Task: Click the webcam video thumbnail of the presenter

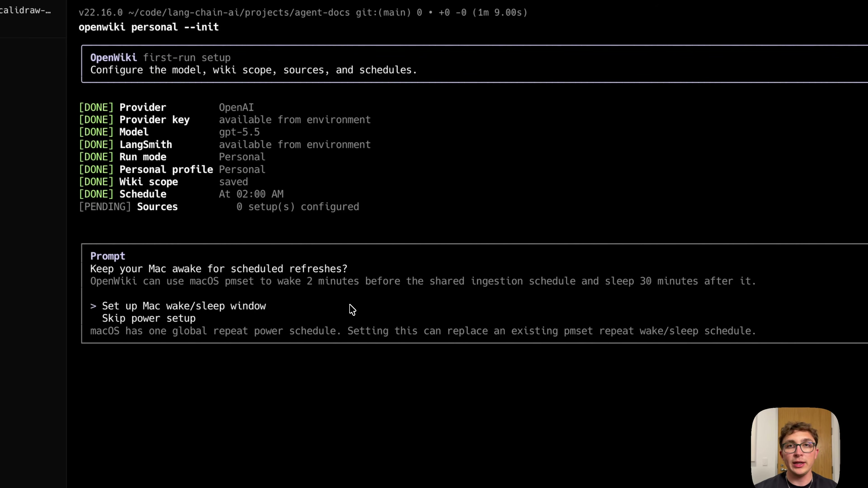Action: point(795,447)
